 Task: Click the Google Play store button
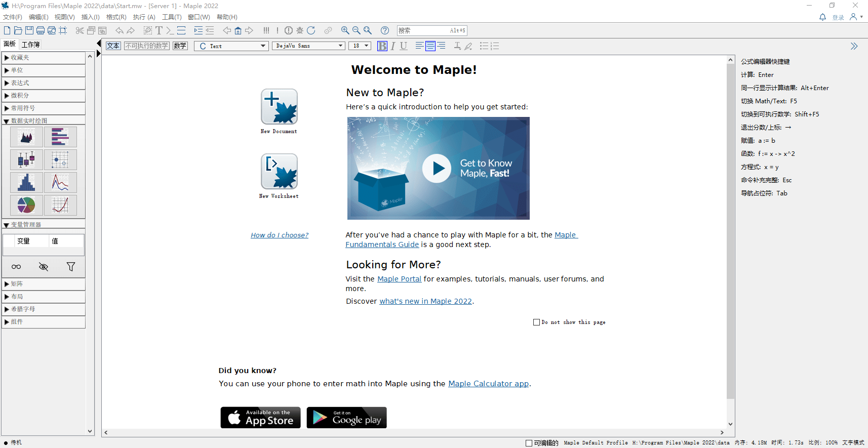pos(347,418)
